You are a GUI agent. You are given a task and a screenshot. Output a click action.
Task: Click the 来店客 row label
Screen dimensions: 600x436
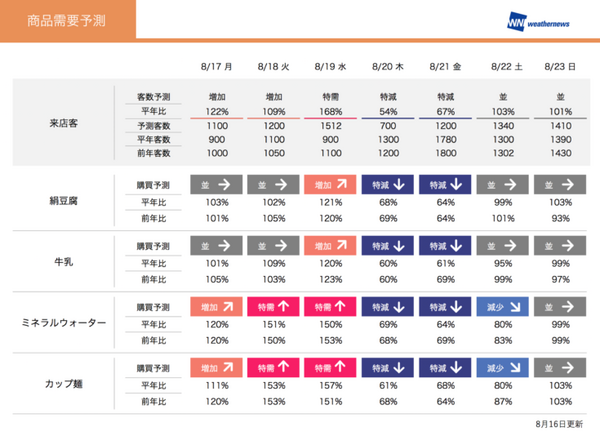coord(66,124)
